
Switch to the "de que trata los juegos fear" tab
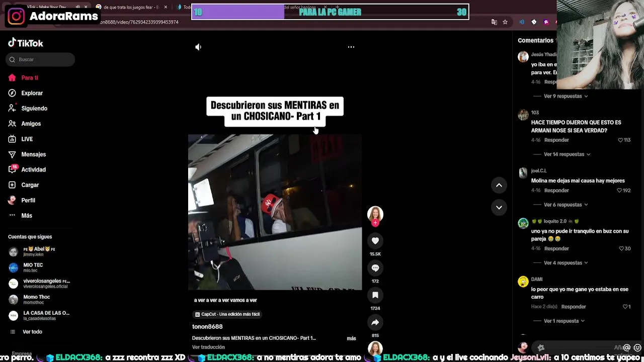tap(130, 7)
